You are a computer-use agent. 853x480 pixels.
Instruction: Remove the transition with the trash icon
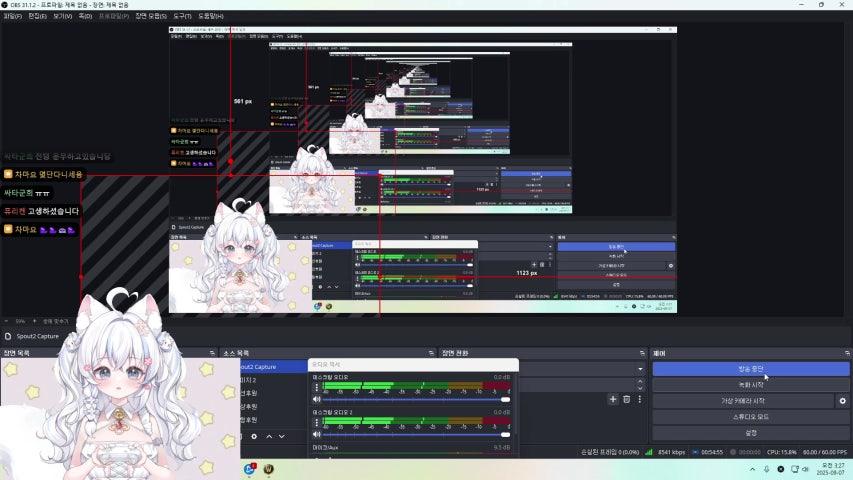(x=627, y=399)
